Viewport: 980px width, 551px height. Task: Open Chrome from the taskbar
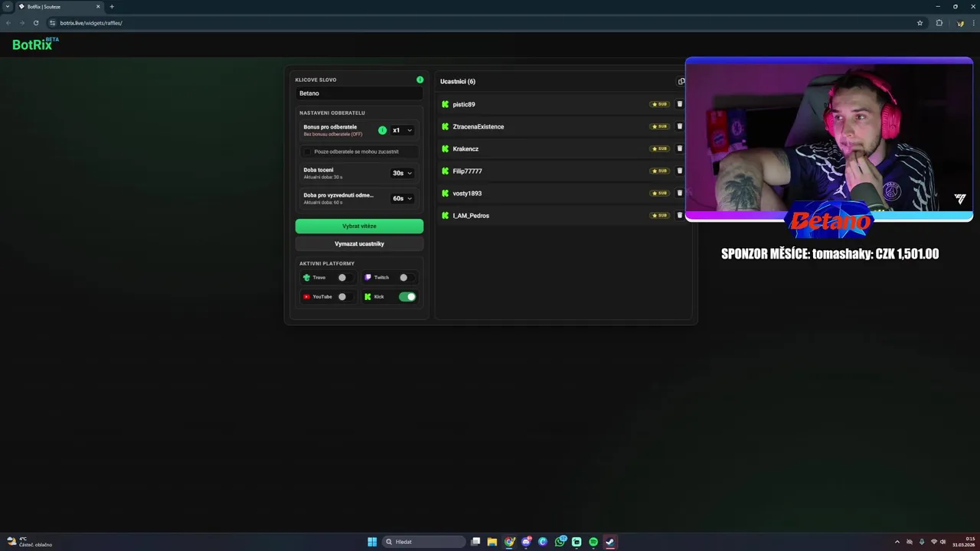click(x=509, y=542)
